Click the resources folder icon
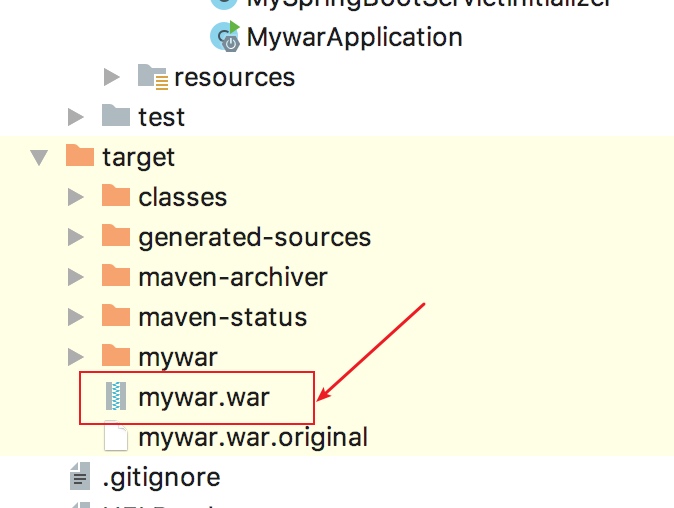Viewport: 674px width, 508px height. click(152, 77)
